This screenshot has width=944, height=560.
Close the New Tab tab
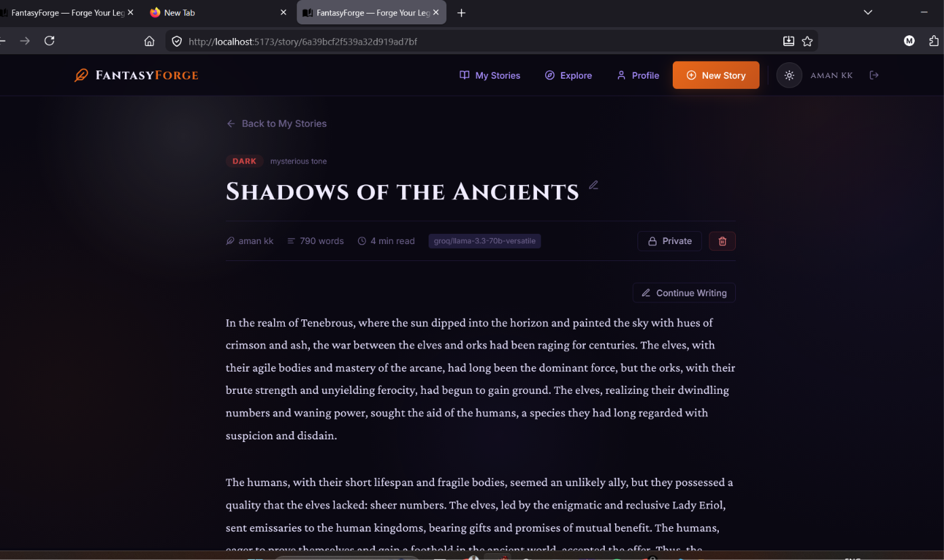283,12
